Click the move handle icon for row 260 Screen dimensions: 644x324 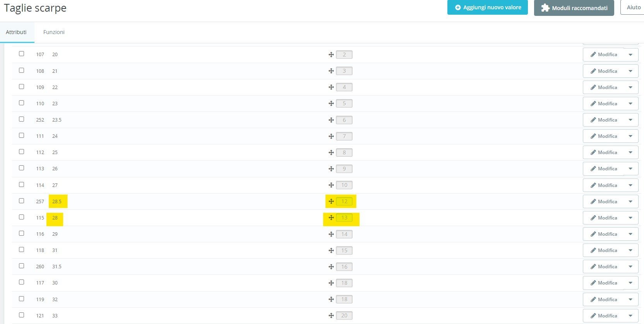coord(331,267)
